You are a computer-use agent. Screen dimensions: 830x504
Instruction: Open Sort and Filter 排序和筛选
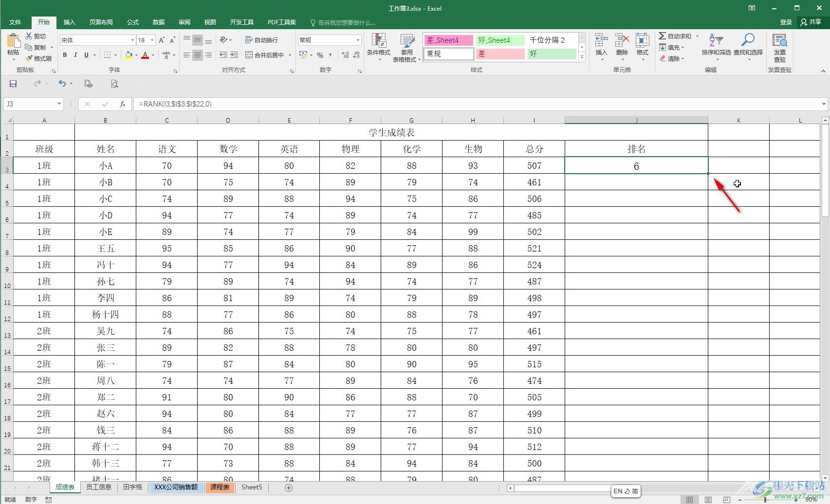[716, 47]
